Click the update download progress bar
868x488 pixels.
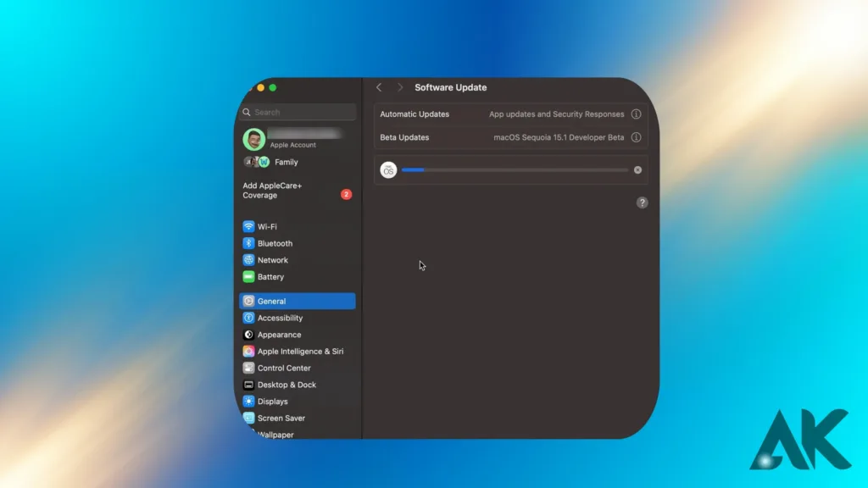(x=515, y=170)
